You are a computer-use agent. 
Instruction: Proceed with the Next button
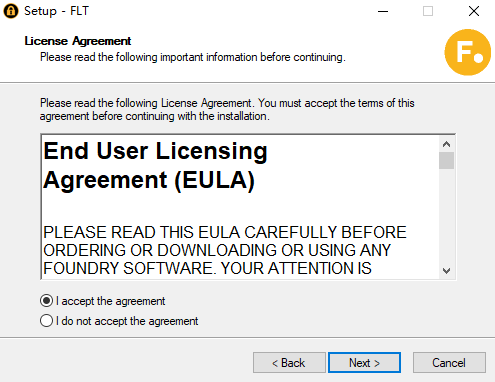tap(364, 363)
